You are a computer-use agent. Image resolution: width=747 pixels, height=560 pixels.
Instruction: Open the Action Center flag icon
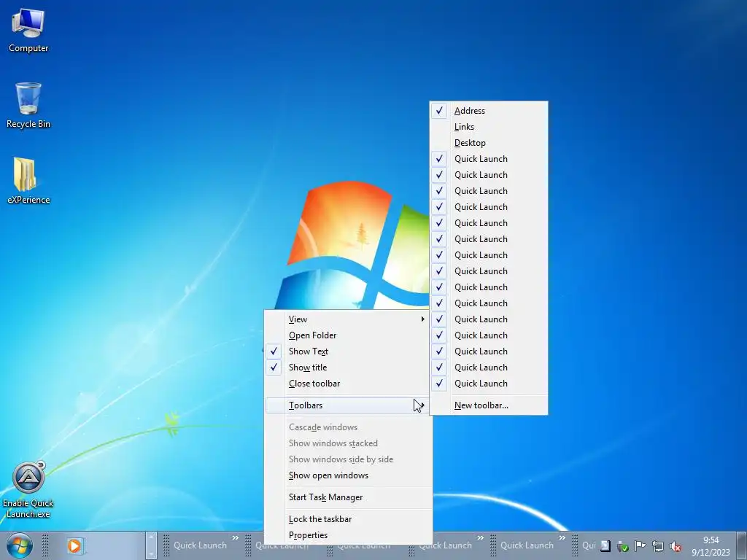point(640,546)
